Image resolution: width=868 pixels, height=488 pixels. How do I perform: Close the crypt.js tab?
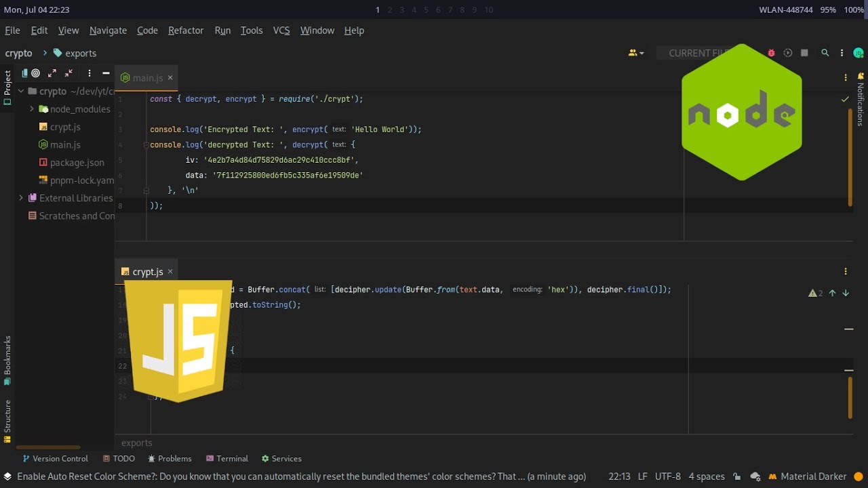tap(170, 271)
